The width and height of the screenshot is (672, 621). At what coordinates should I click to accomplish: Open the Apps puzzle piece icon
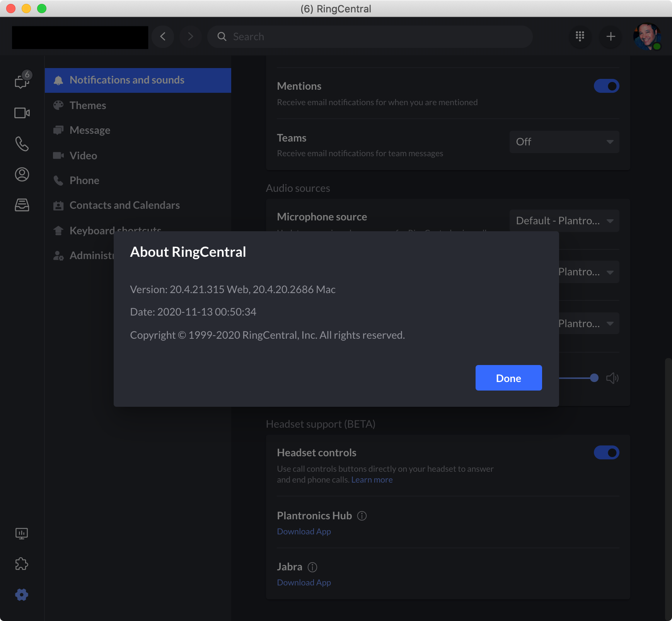tap(22, 564)
